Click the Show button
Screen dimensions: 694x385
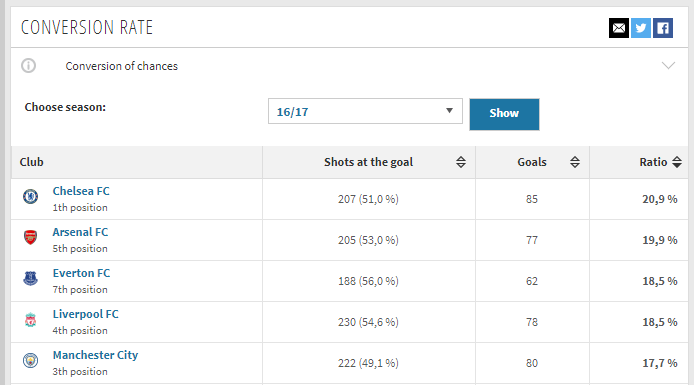504,114
